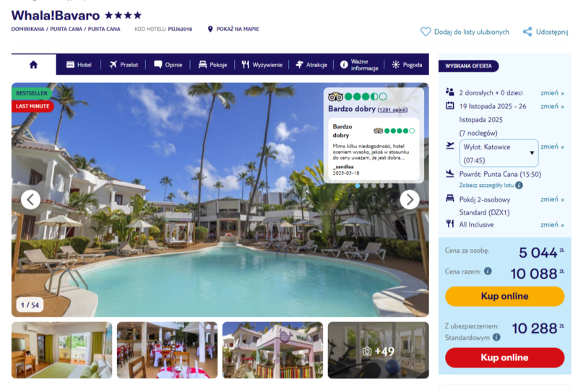
Task: Show next photo with right arrow
Action: [x=410, y=200]
